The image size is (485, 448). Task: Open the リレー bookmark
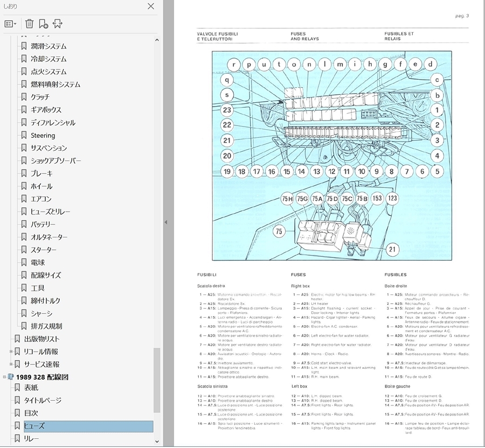click(31, 438)
